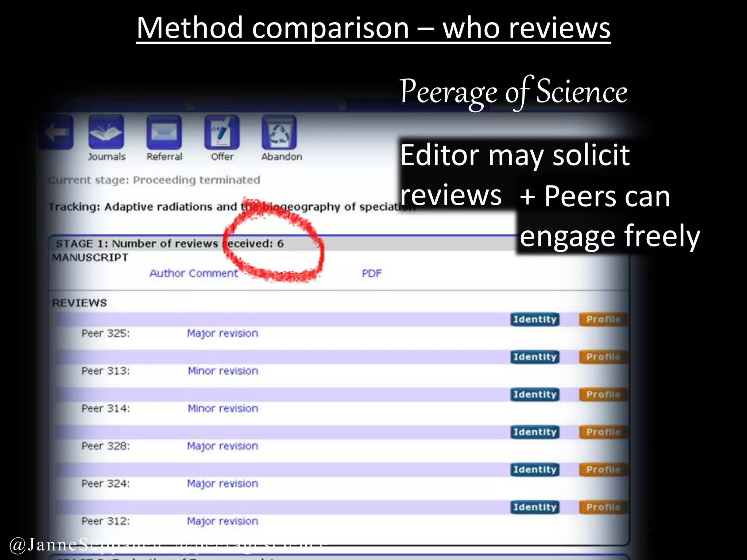Click the STAGE 1 reviews received header
The image size is (747, 560).
pos(170,244)
